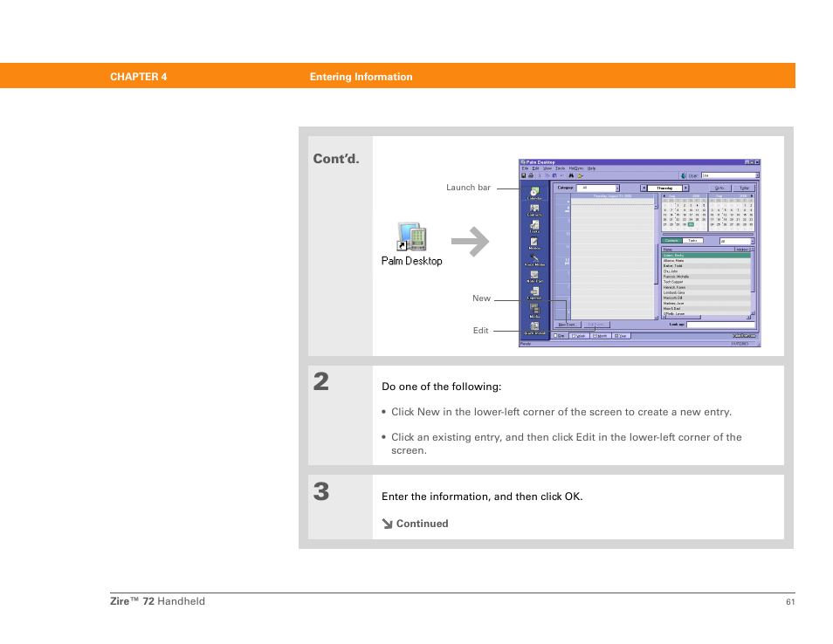
Task: Open Calendar from the launch bar
Action: (534, 193)
